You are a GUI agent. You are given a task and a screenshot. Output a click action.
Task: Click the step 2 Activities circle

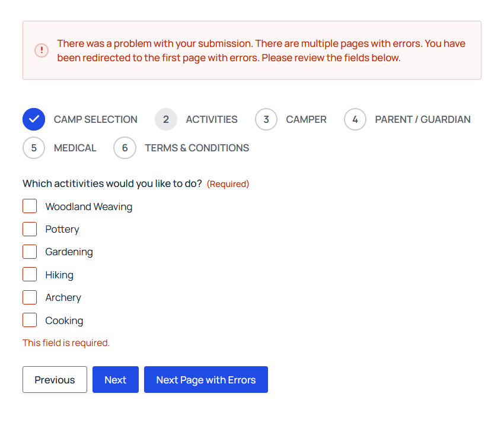pyautogui.click(x=166, y=119)
